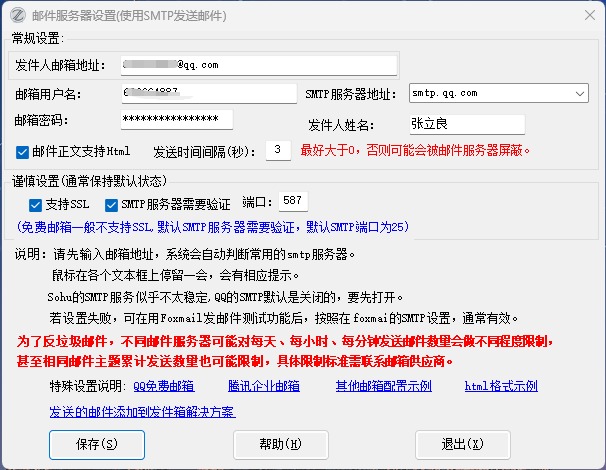Click the port field showing 587
This screenshot has width=606, height=470.
pos(293,202)
